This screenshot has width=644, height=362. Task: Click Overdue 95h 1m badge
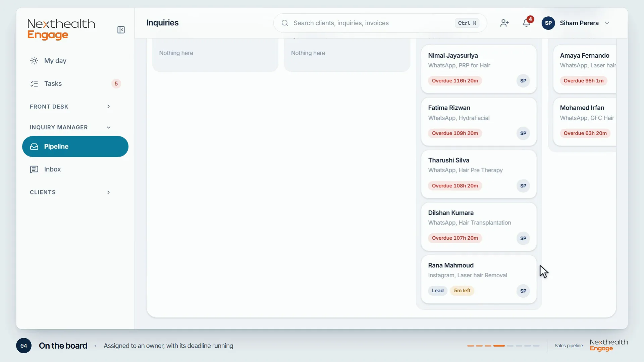584,81
